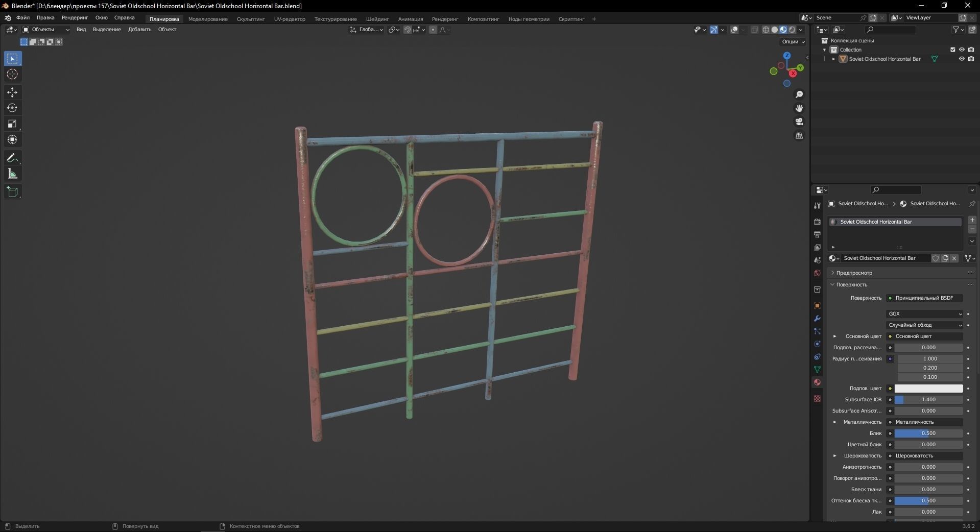Select the Annotate pencil tool
The height and width of the screenshot is (532, 980).
tap(13, 158)
